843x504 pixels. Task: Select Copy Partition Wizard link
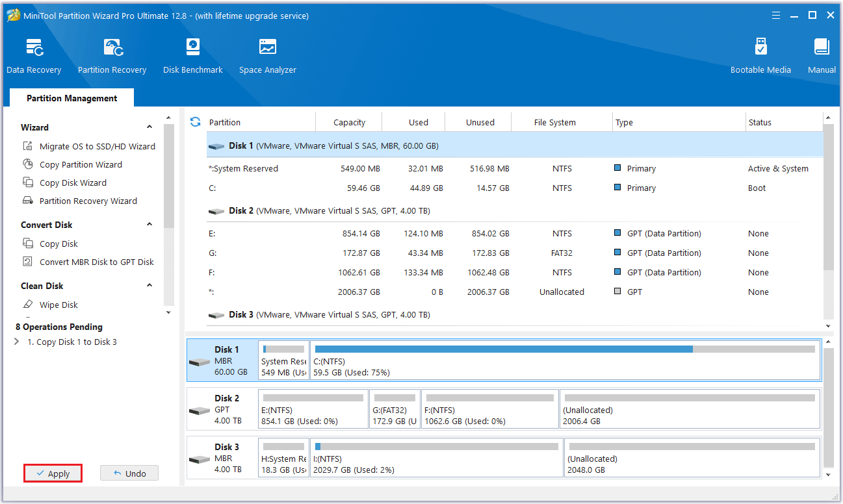click(81, 164)
